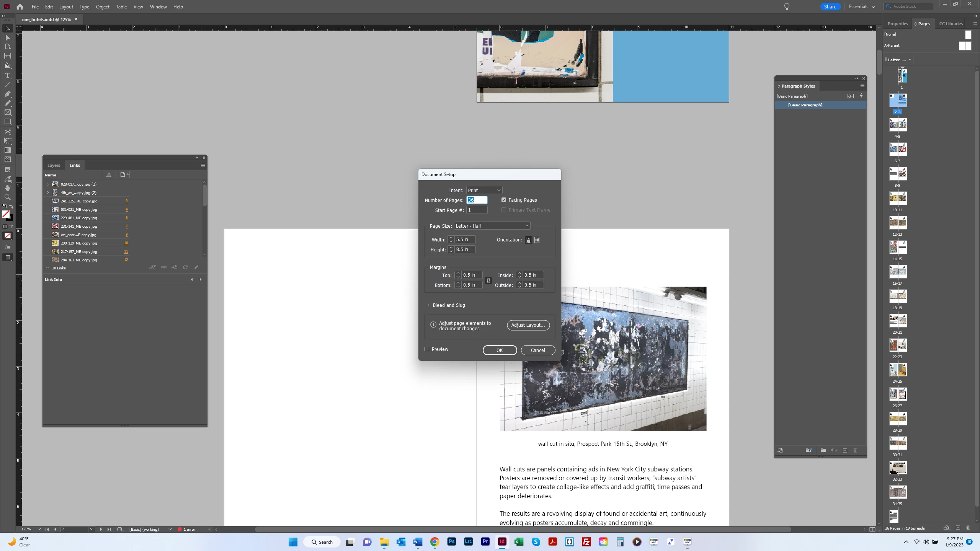
Task: Click Relink icon in Links panel
Action: [x=164, y=267]
